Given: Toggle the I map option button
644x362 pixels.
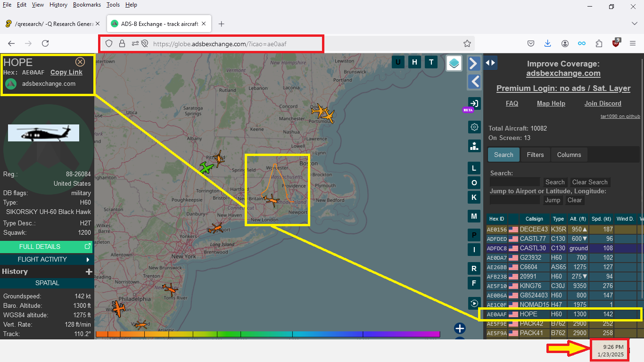Looking at the screenshot, I should (474, 249).
